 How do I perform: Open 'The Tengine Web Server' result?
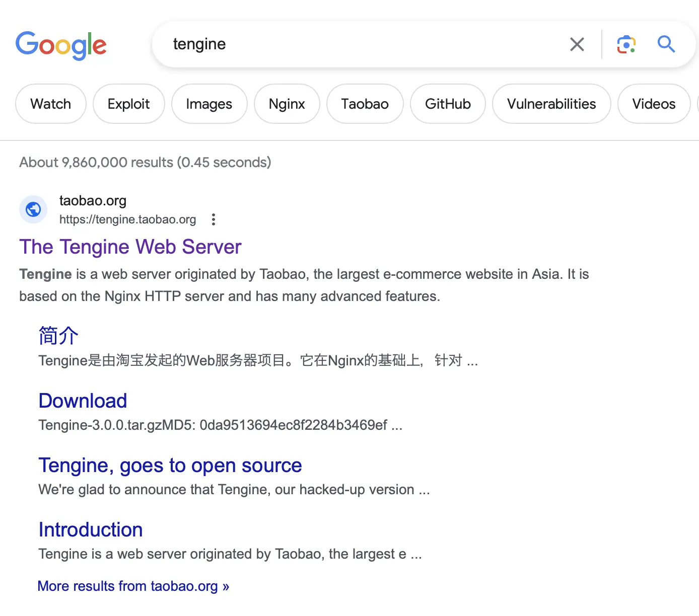click(x=130, y=247)
